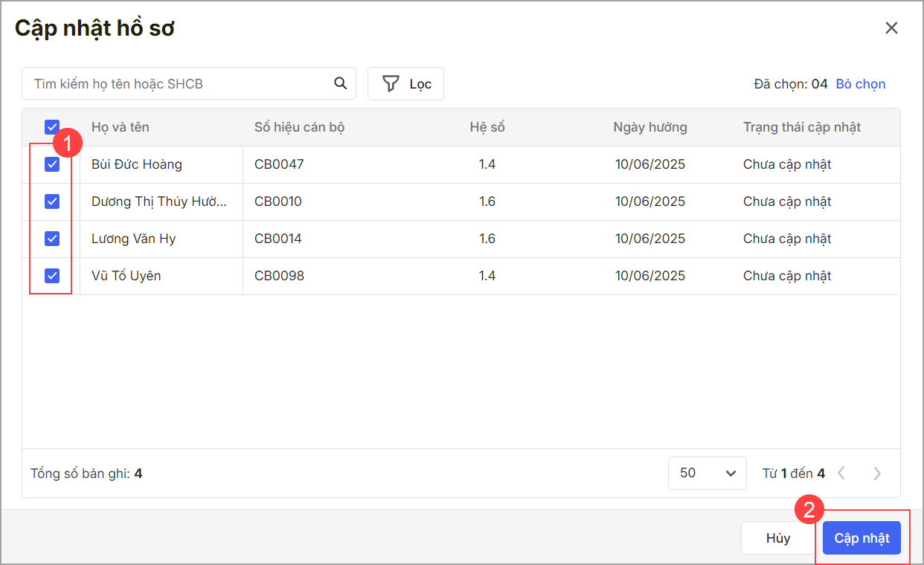
Task: Click the Bỏ chọn link
Action: [x=861, y=84]
